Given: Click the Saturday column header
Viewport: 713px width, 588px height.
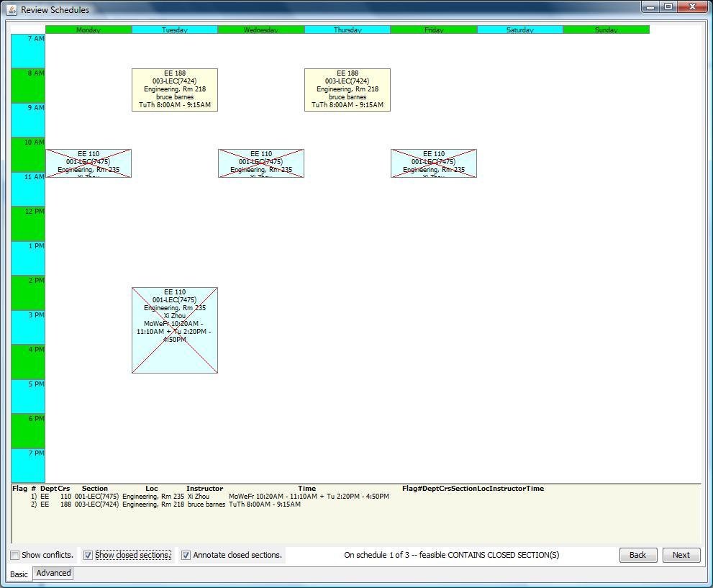Looking at the screenshot, I should click(x=519, y=30).
